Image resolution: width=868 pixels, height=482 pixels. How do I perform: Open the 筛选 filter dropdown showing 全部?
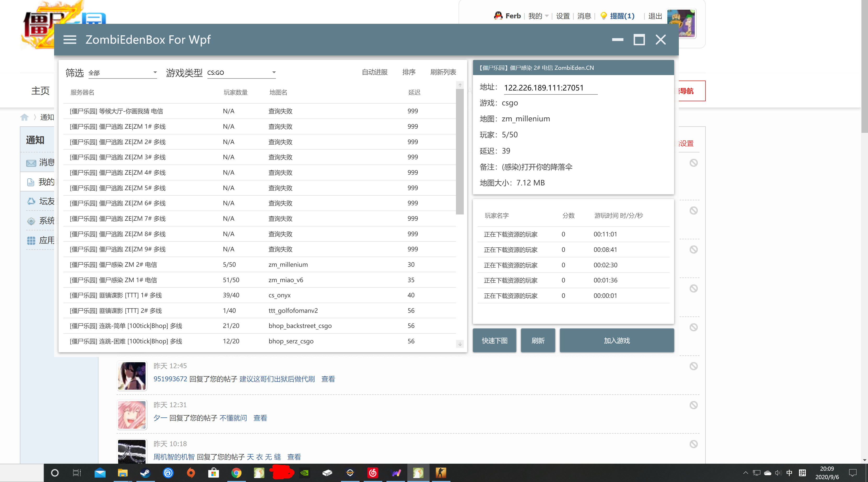pyautogui.click(x=123, y=72)
